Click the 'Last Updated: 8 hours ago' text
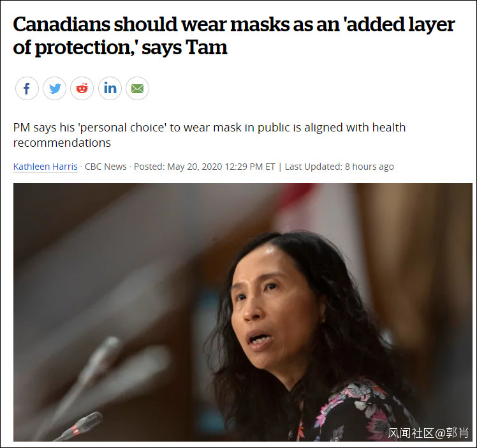Screen dimensions: 477x448 coord(339,167)
